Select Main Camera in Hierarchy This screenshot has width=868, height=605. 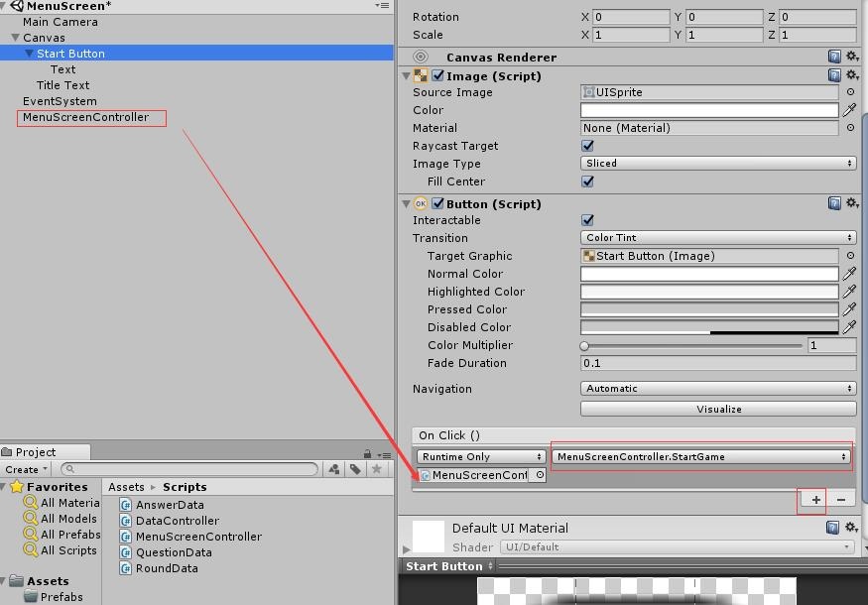(61, 22)
